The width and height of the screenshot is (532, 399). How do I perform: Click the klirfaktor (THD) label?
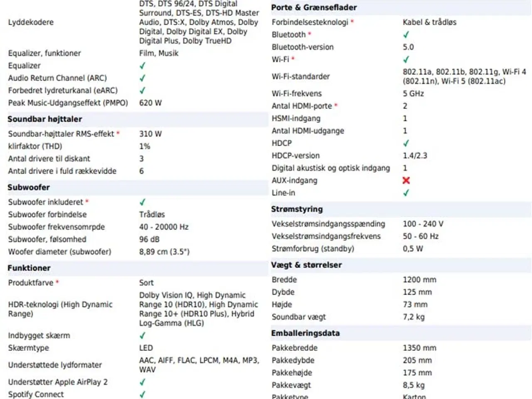(x=35, y=146)
